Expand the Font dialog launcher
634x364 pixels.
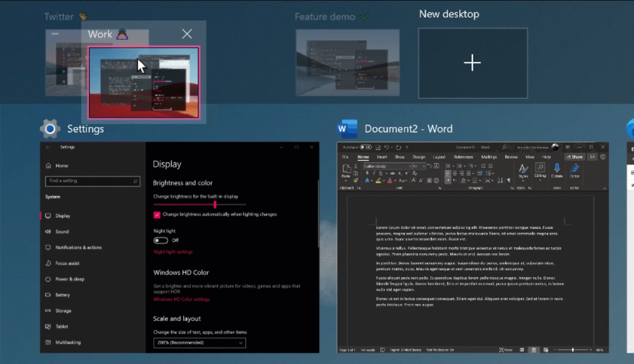pyautogui.click(x=440, y=188)
